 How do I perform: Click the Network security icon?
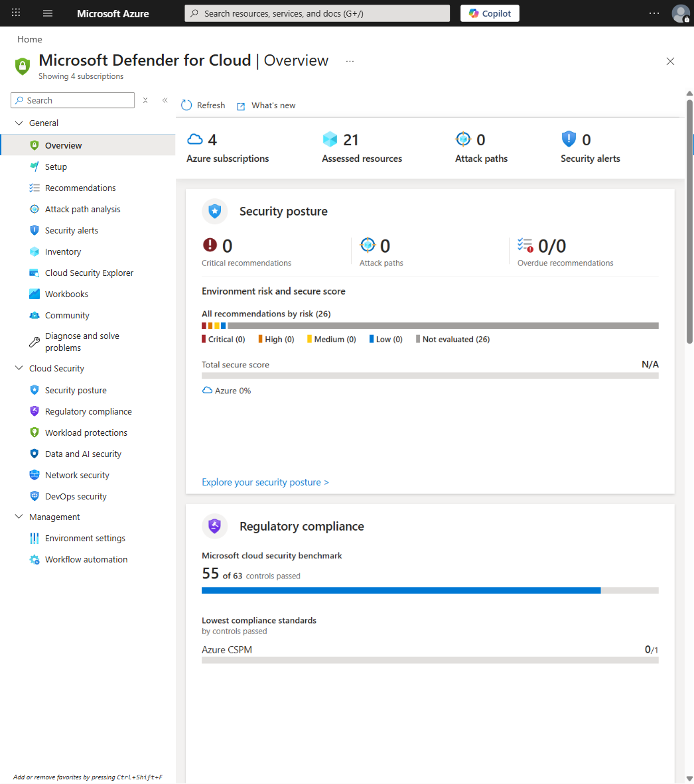pyautogui.click(x=34, y=475)
